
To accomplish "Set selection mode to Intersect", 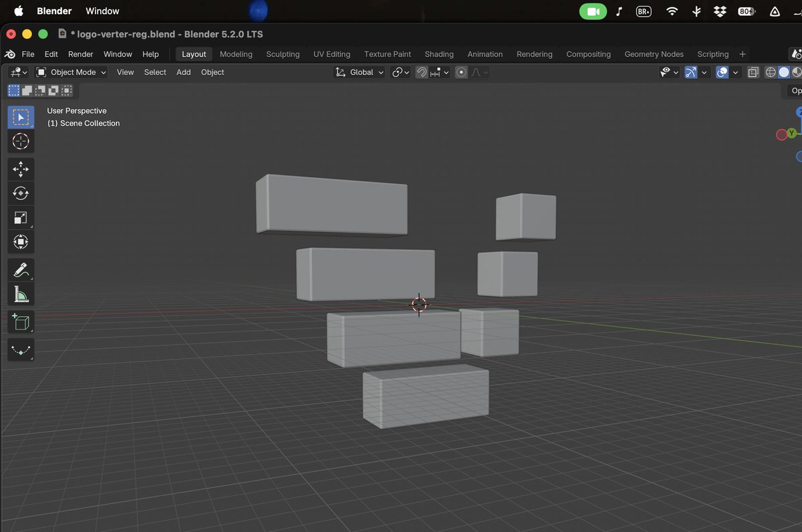I will [x=67, y=90].
